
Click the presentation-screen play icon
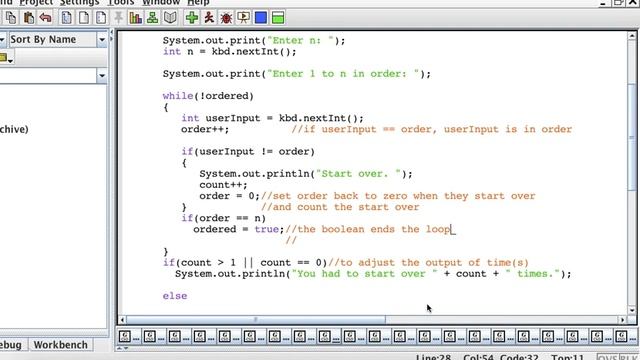tap(243, 18)
